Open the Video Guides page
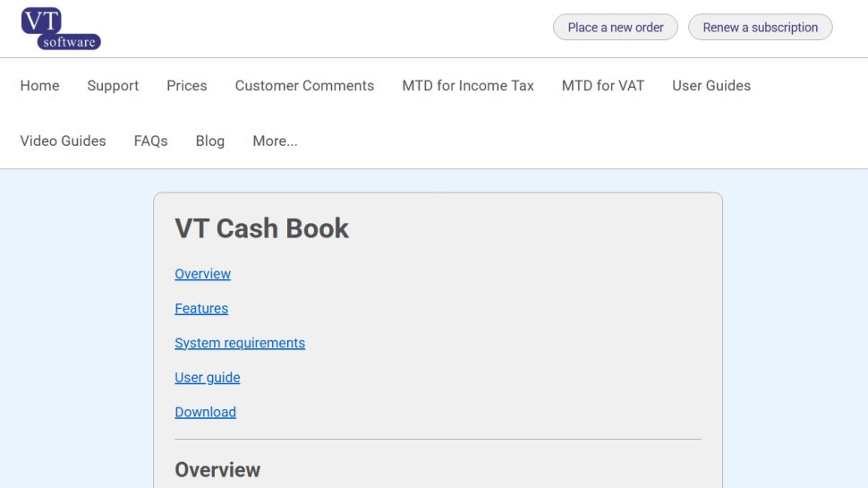The height and width of the screenshot is (488, 868). point(64,141)
